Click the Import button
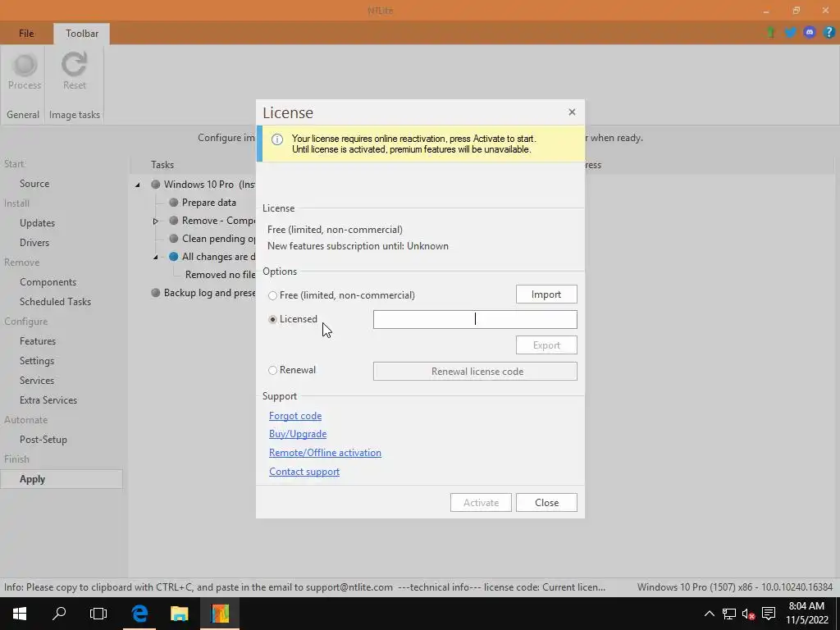Image resolution: width=840 pixels, height=630 pixels. 546,294
